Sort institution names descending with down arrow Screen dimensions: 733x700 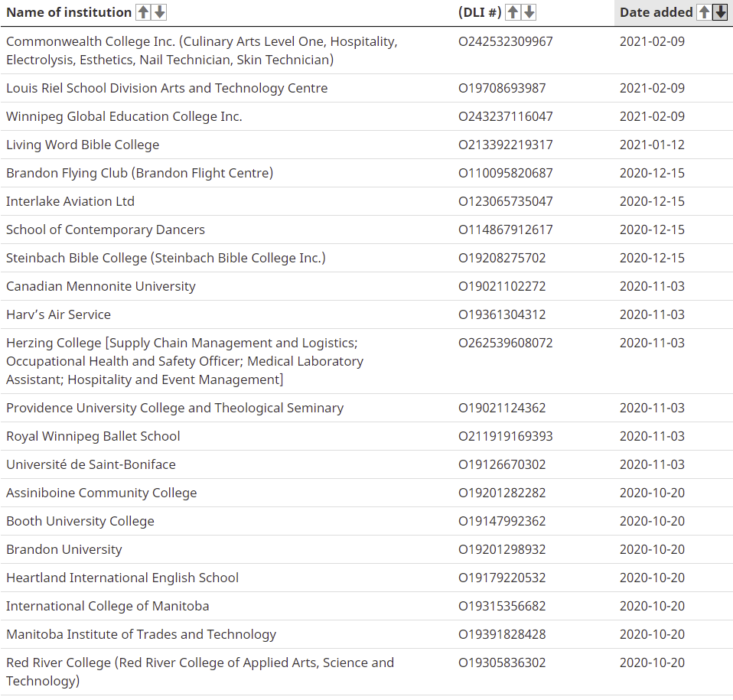pyautogui.click(x=159, y=12)
